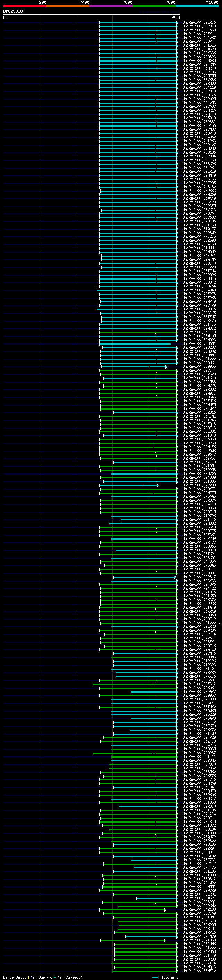Open hit UniRef100_A9PAL3
This screenshot has height=980, width=222.
(199, 26)
